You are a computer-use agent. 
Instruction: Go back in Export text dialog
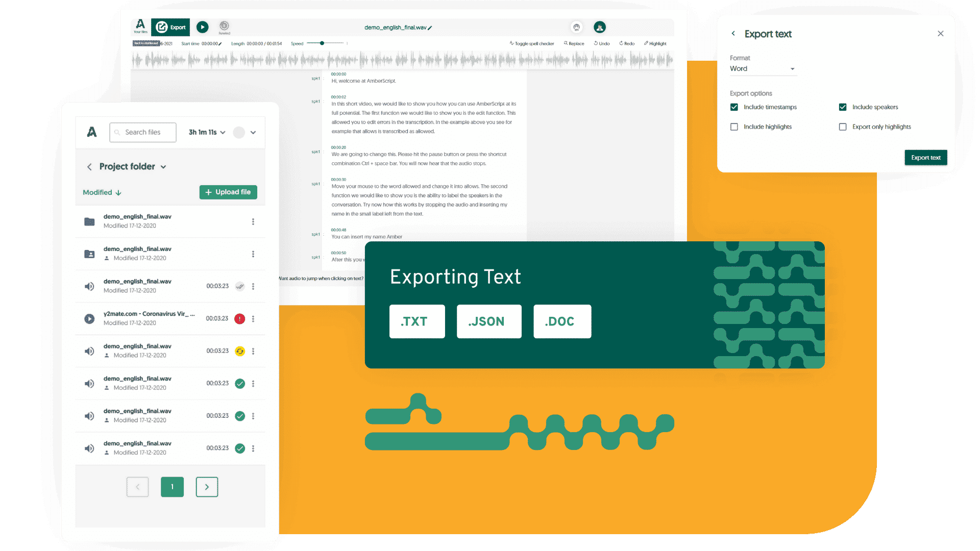(733, 33)
